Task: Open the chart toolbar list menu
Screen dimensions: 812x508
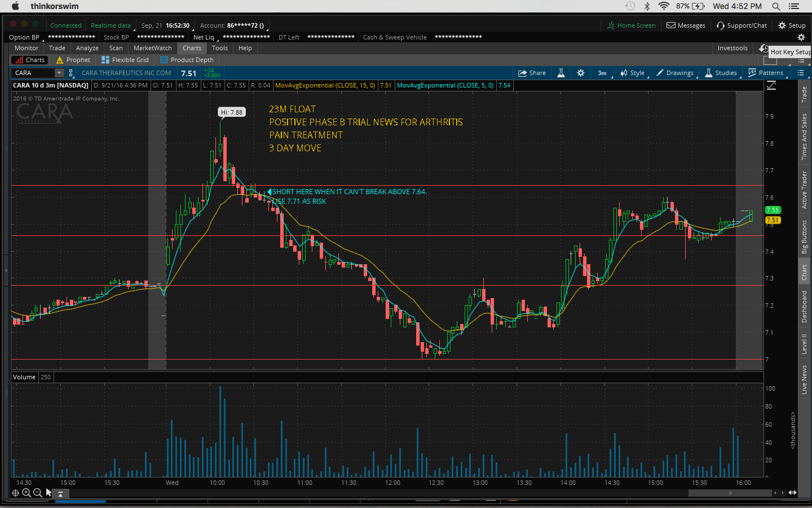Action: [x=801, y=73]
